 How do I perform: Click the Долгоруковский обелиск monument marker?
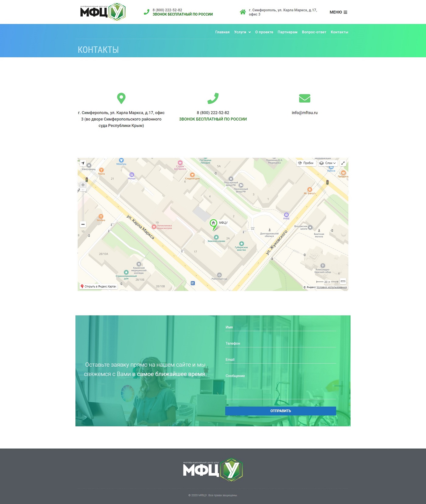point(269,230)
